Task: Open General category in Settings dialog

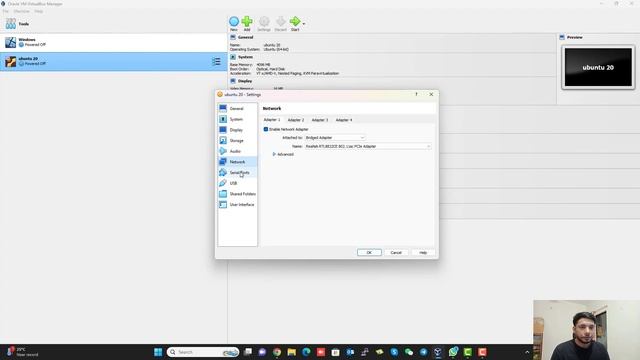Action: [238, 109]
